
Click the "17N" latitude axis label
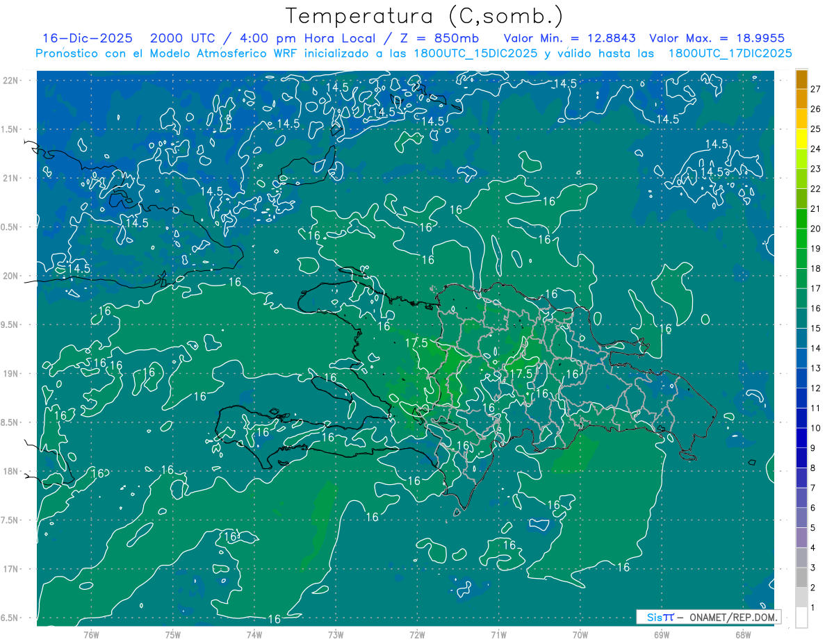(x=11, y=569)
